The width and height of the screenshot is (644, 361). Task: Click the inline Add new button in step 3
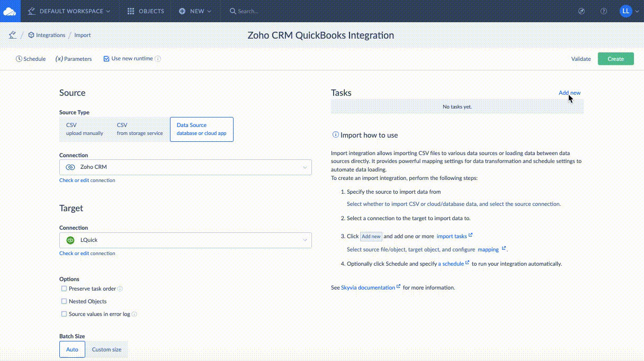pyautogui.click(x=371, y=237)
